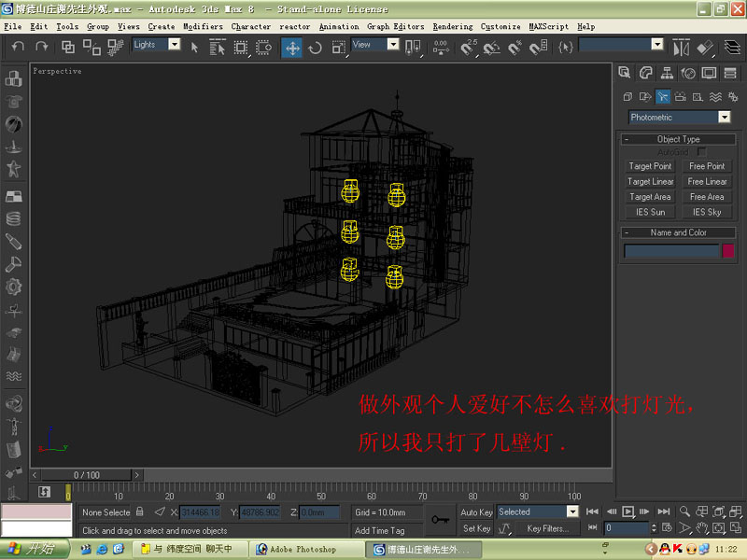The image size is (747, 560).
Task: Toggle the Key Mode button beside frame field
Action: coord(593,527)
